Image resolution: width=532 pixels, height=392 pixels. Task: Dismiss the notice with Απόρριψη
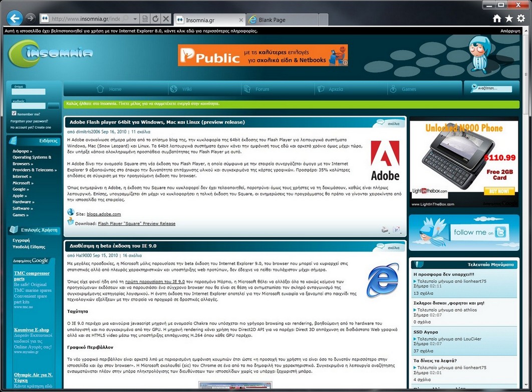(x=510, y=31)
